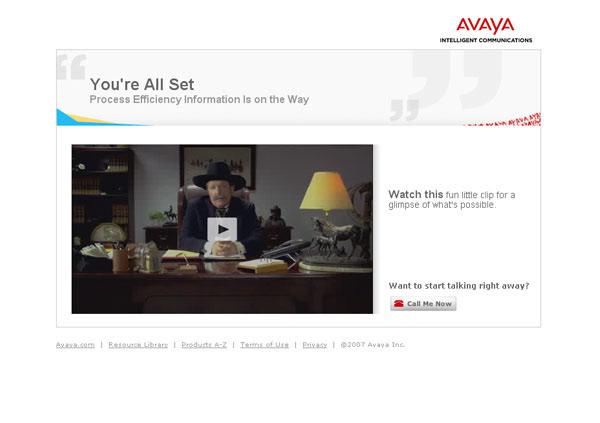Play the video clip with the play button

coord(222,229)
